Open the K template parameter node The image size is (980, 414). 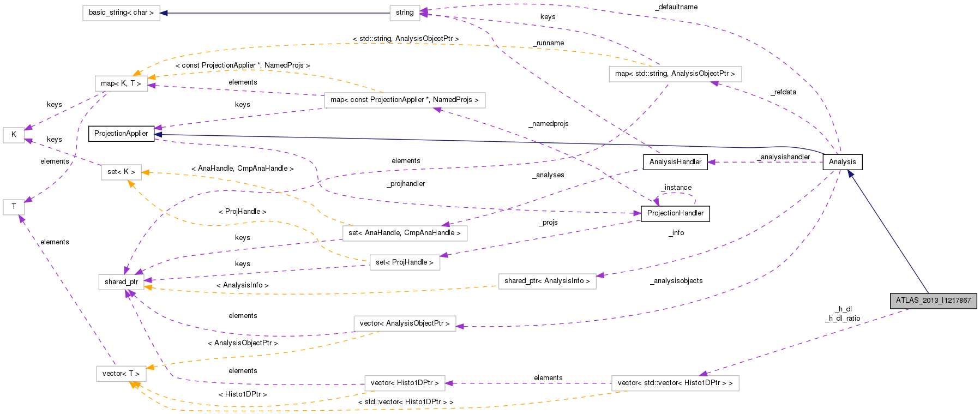pyautogui.click(x=14, y=135)
